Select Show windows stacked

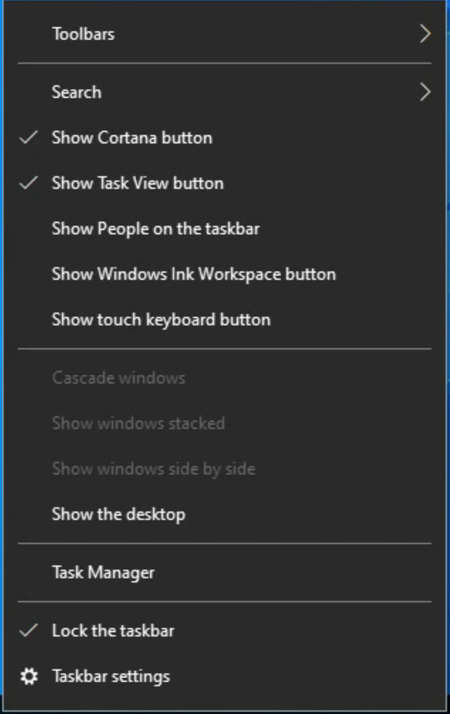pyautogui.click(x=225, y=423)
